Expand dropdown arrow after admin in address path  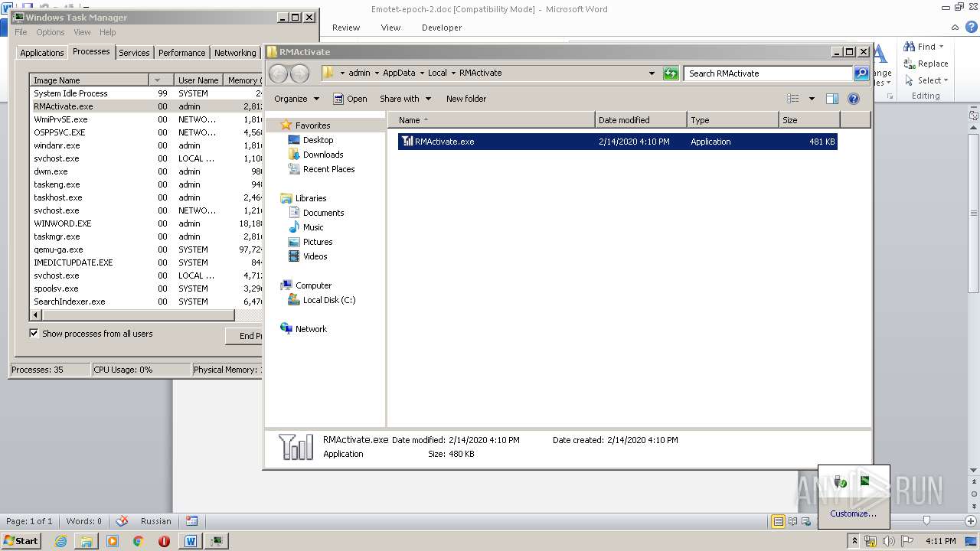coord(376,73)
